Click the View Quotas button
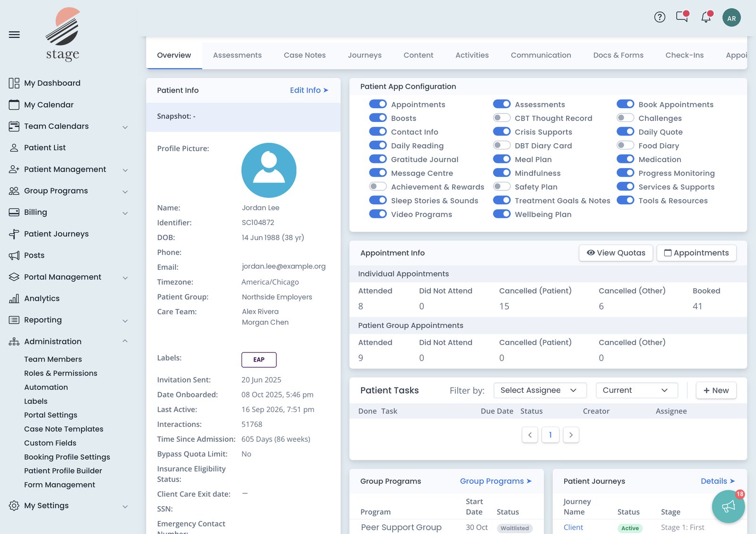 [x=616, y=253]
